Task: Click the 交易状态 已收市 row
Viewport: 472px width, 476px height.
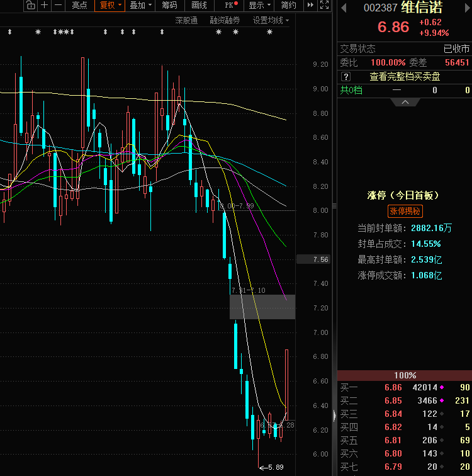Action: (405, 48)
